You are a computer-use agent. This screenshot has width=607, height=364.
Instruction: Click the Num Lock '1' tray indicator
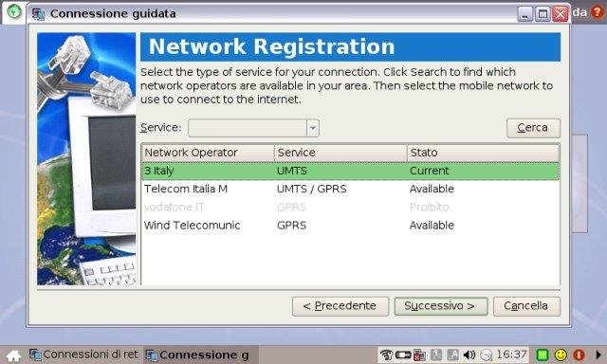(436, 355)
